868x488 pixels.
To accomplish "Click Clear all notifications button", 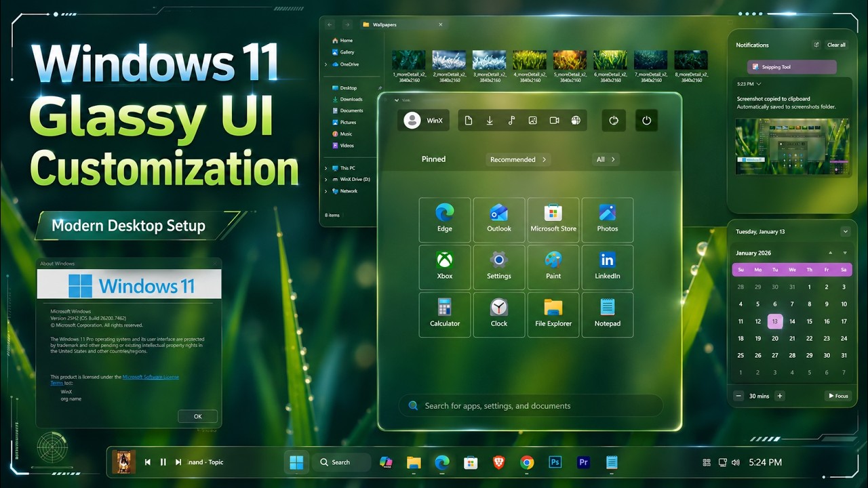I will tap(836, 45).
